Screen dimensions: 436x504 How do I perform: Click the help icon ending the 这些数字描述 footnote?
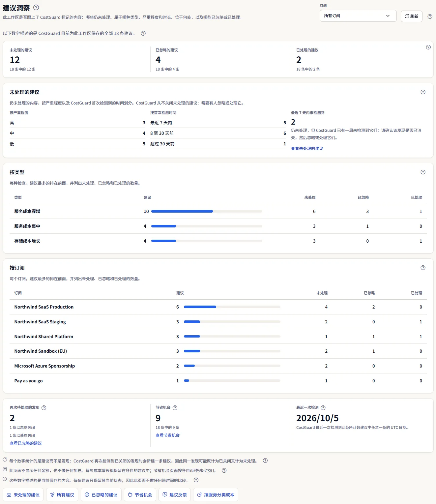tap(196, 480)
